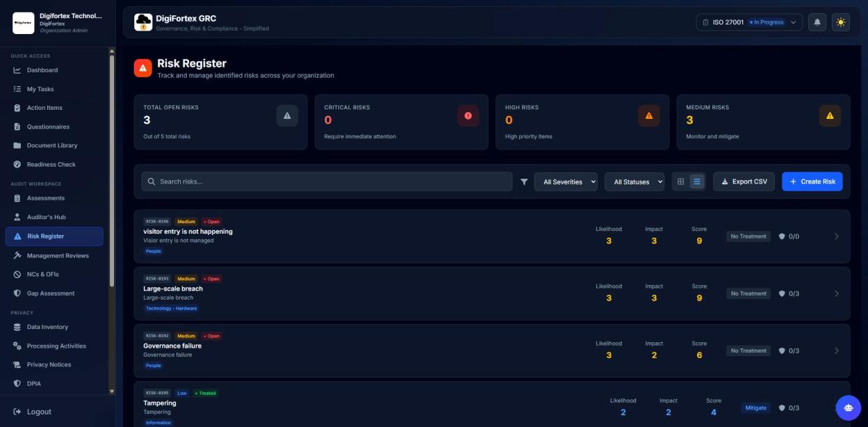Image resolution: width=868 pixels, height=427 pixels.
Task: Expand the visitor entry risk row chevron
Action: click(x=836, y=236)
